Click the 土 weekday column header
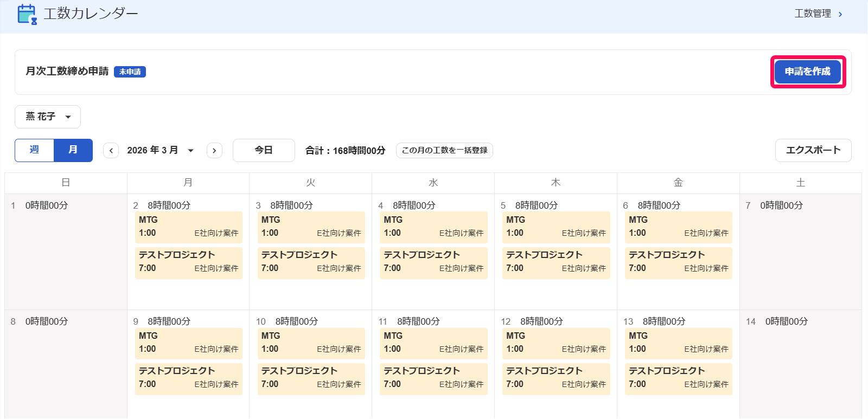 tap(801, 183)
